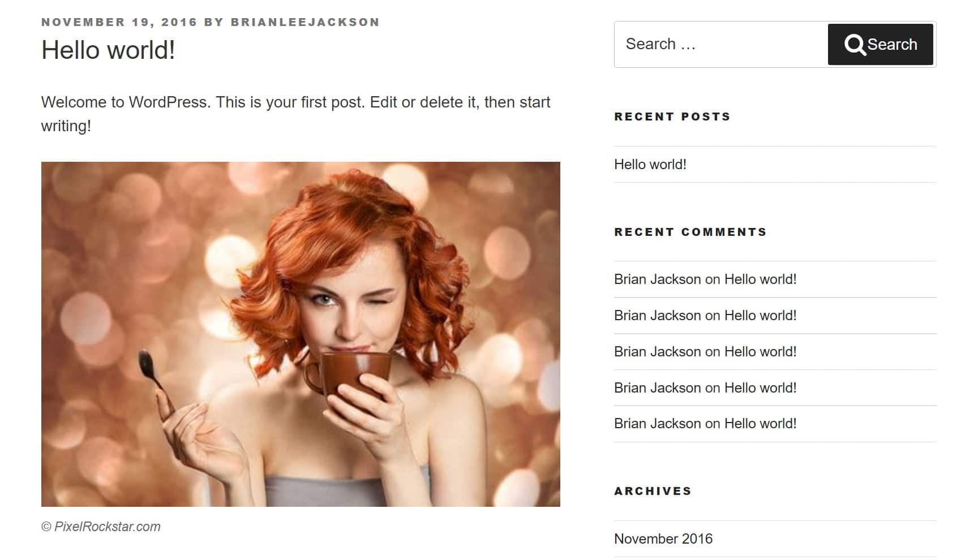
Task: Select the Search button
Action: click(x=880, y=44)
